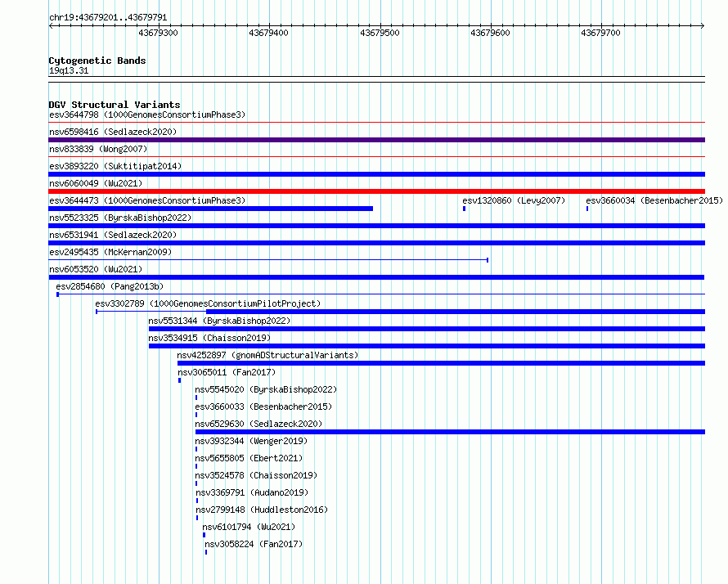Viewport: 728px width, 584px height.
Task: Click the Cytogenetic Bands track title
Action: tap(97, 61)
